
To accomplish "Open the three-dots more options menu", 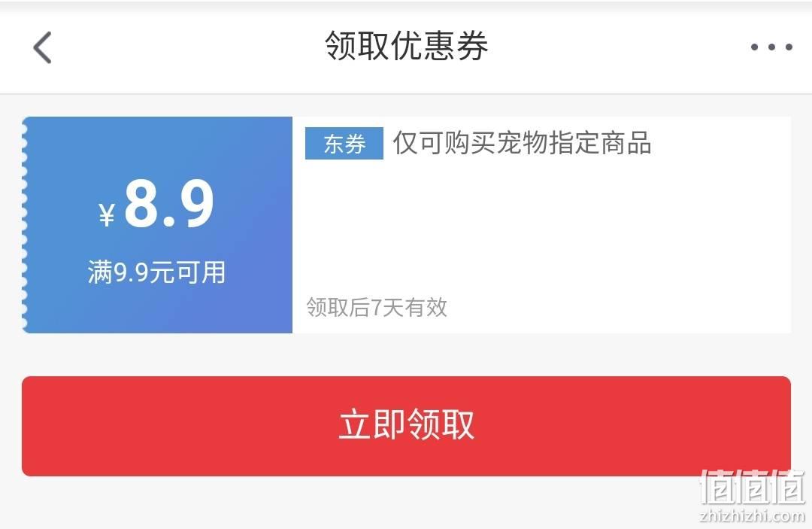I will (771, 47).
